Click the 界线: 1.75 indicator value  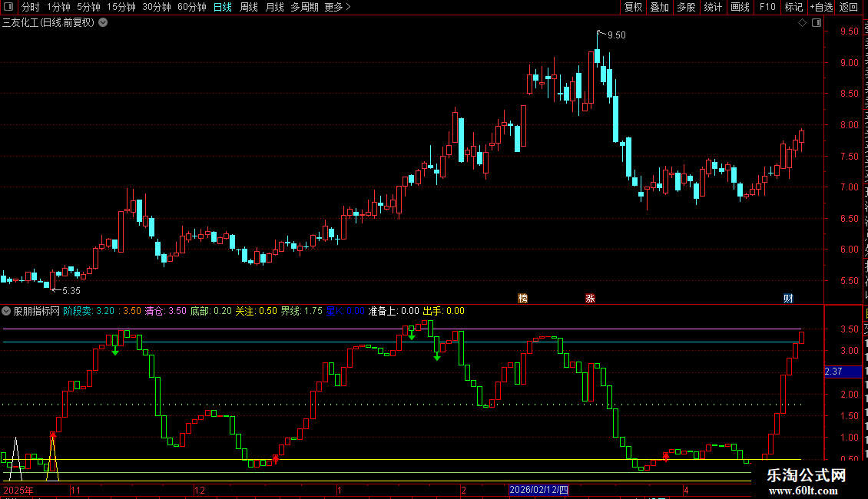pos(302,311)
